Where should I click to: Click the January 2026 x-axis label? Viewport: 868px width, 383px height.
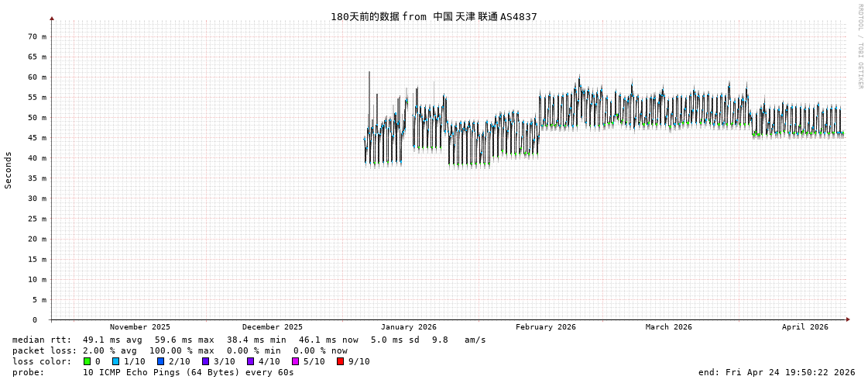[408, 327]
